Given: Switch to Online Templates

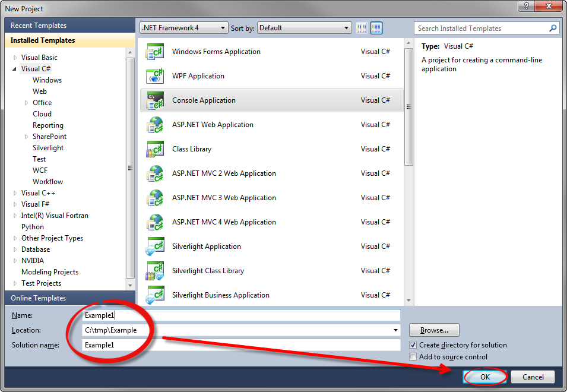Looking at the screenshot, I should 38,298.
